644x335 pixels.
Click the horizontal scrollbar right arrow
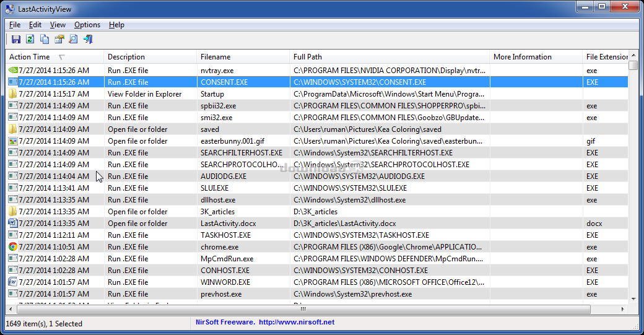[x=623, y=309]
